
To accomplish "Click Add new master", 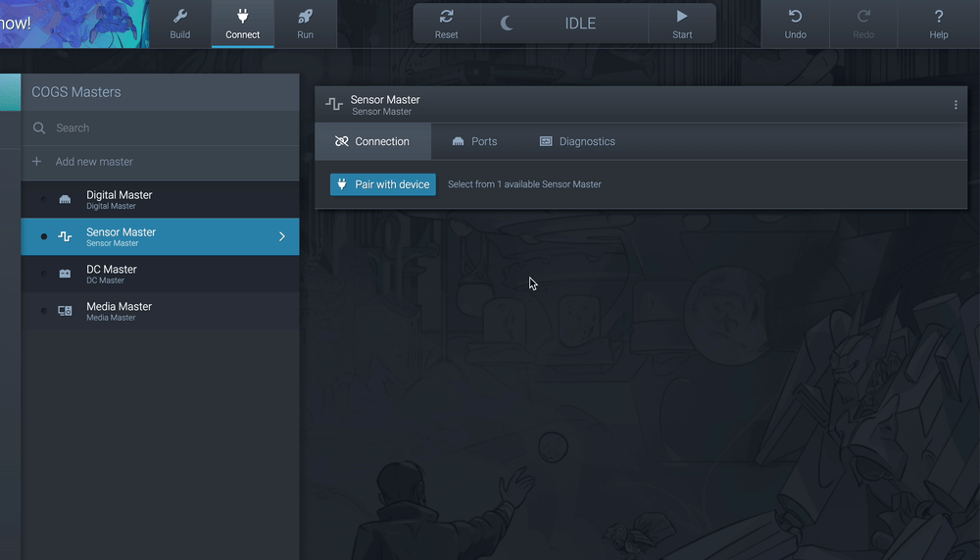I will click(x=160, y=162).
